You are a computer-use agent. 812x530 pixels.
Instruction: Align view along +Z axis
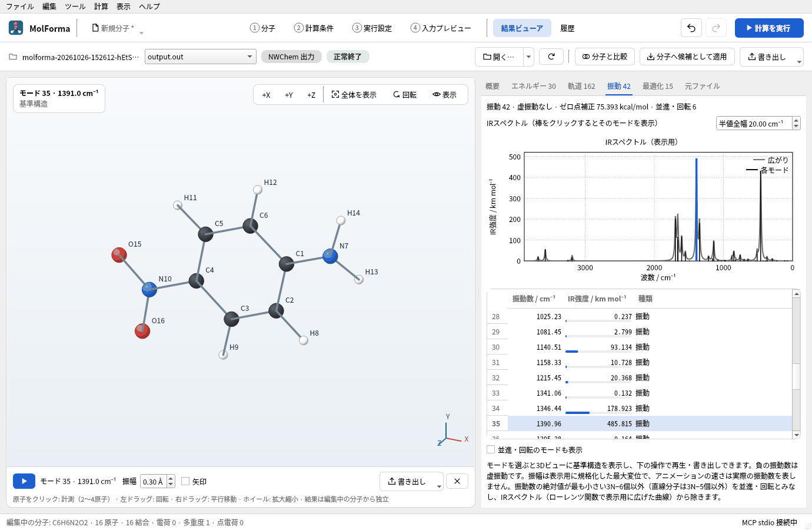(x=311, y=95)
